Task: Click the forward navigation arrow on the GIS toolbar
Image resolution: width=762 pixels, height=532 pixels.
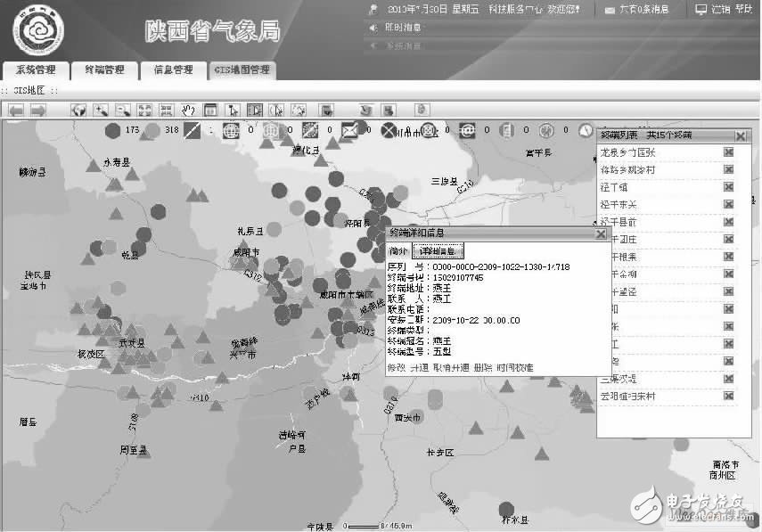Action: tap(38, 109)
